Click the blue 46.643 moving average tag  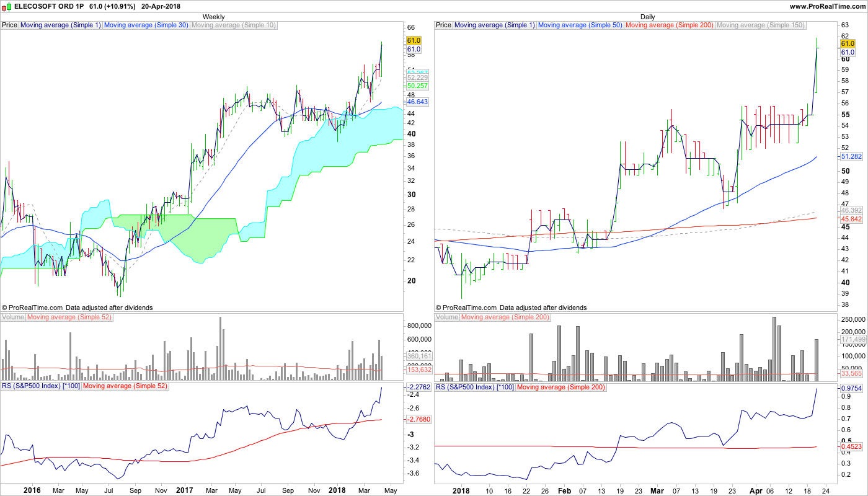click(x=418, y=102)
